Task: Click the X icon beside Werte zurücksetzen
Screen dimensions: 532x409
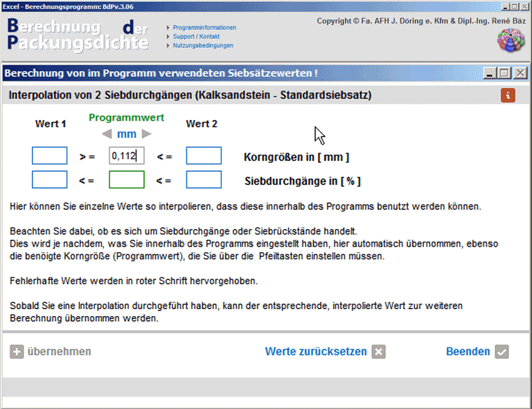Action: tap(378, 351)
